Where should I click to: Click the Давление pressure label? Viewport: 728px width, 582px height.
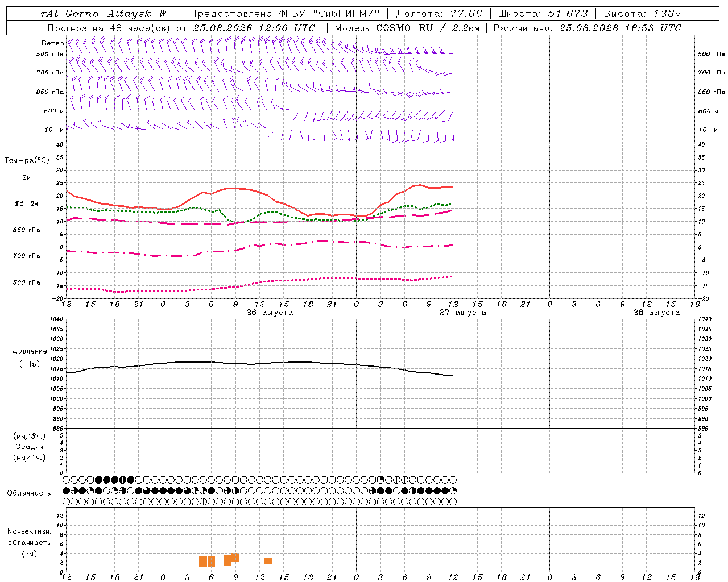click(x=30, y=351)
